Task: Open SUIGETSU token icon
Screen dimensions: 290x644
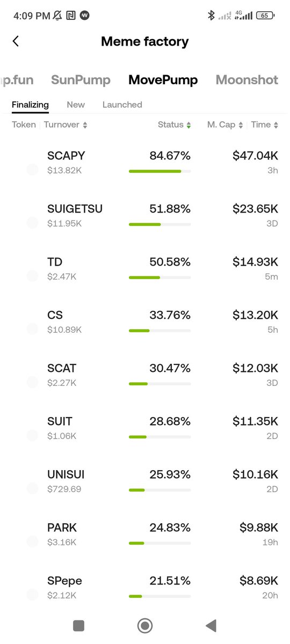Action: click(32, 223)
